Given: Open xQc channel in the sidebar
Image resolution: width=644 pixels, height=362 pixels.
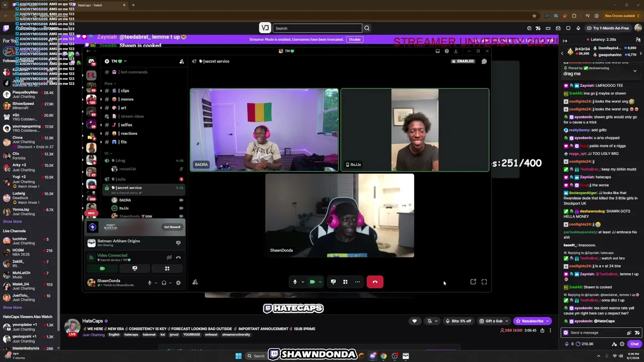Looking at the screenshot, I should pos(28,117).
